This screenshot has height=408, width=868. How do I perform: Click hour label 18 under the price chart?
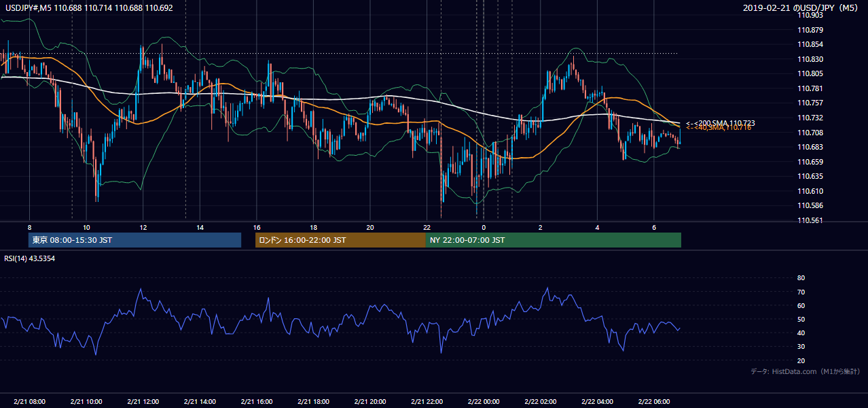[313, 227]
